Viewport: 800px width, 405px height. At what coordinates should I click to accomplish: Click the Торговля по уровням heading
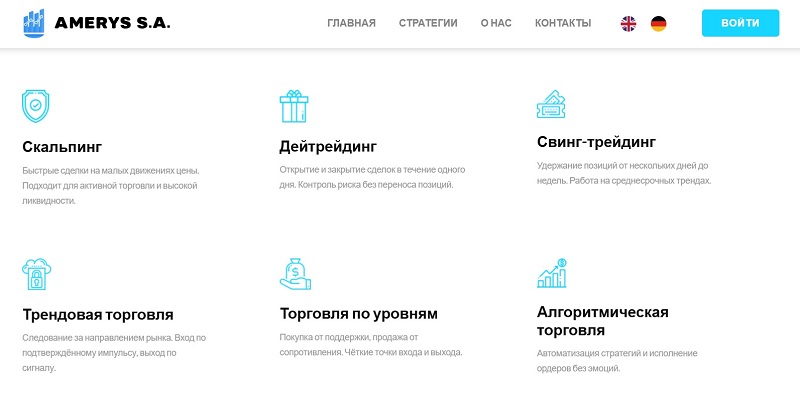click(358, 314)
